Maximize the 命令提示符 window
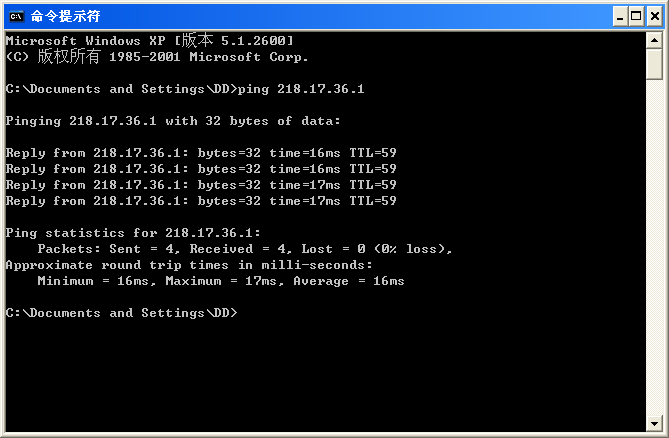669x438 pixels. 636,17
